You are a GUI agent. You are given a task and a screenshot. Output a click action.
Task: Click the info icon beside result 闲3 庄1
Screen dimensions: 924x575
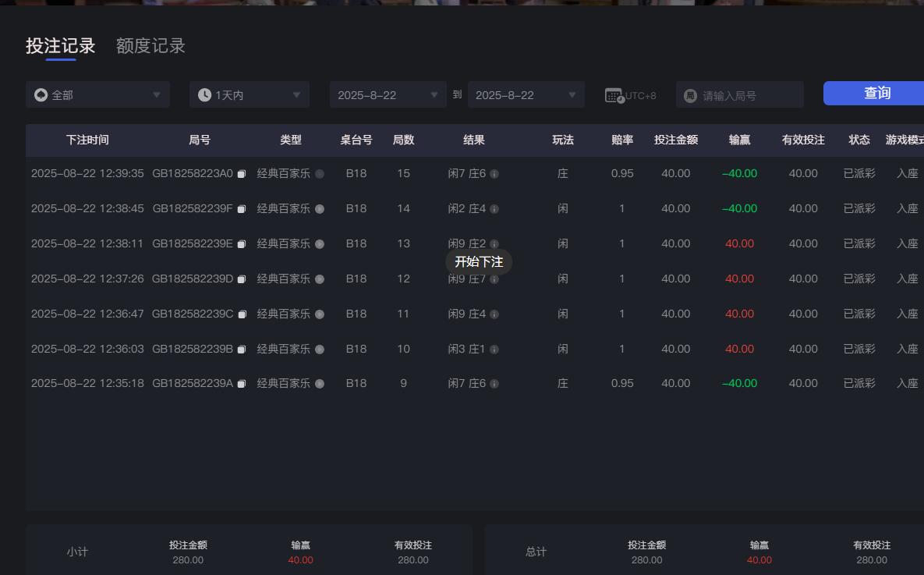coord(494,349)
